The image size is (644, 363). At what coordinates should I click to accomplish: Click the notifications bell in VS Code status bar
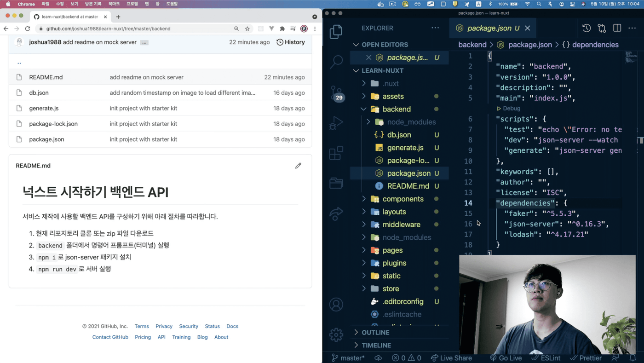(633, 358)
